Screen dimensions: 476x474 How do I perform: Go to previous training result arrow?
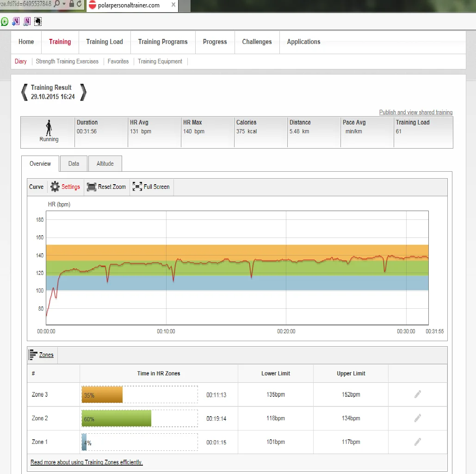pyautogui.click(x=25, y=92)
